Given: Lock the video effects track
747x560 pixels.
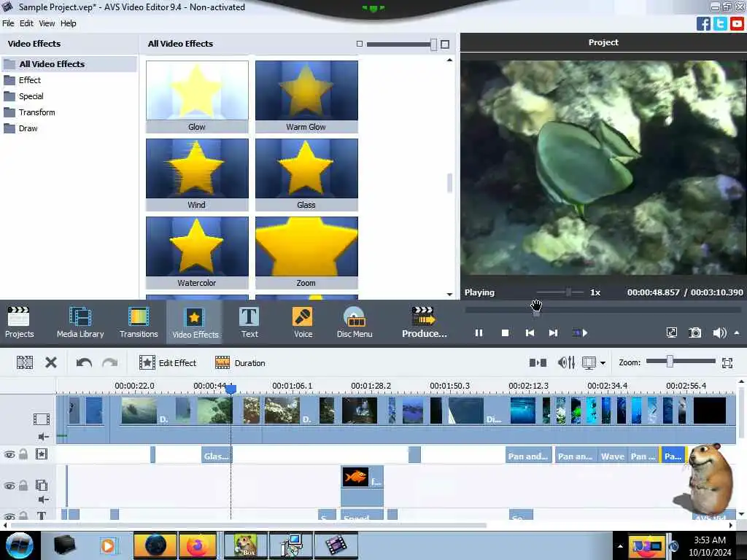Looking at the screenshot, I should 23,454.
